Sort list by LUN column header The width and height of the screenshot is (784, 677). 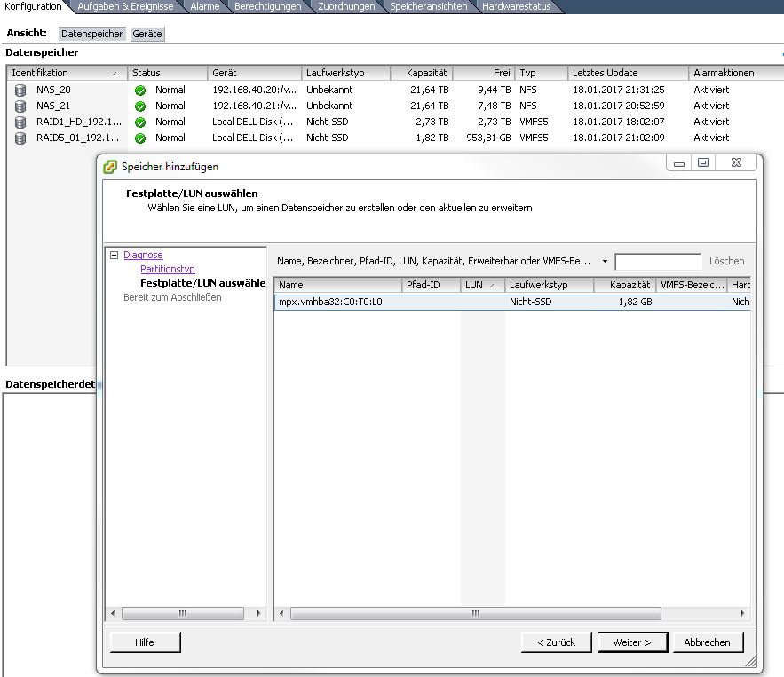coord(480,286)
